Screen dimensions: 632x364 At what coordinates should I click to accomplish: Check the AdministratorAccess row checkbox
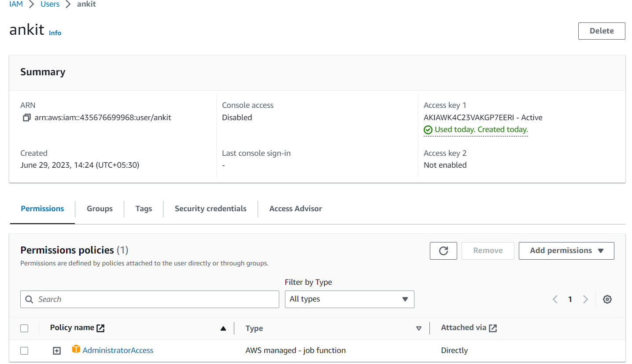(x=24, y=351)
